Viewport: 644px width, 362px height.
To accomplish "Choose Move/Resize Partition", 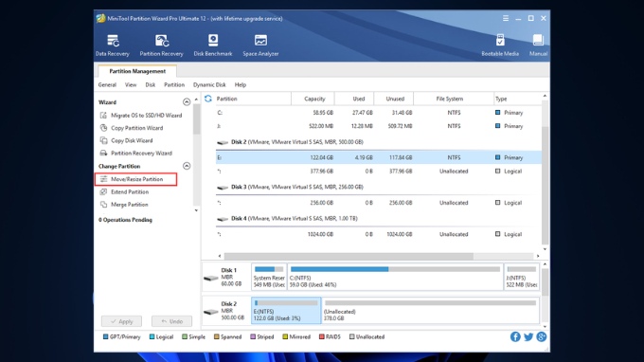I will [x=136, y=179].
